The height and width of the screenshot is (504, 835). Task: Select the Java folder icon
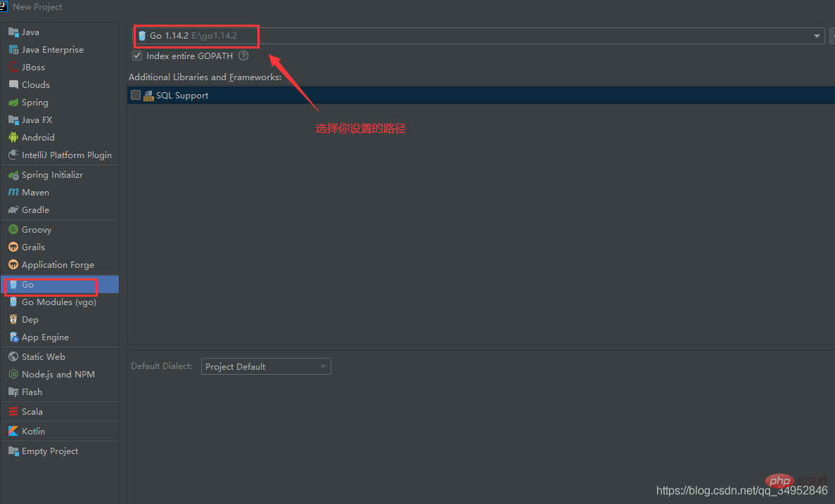click(x=13, y=32)
